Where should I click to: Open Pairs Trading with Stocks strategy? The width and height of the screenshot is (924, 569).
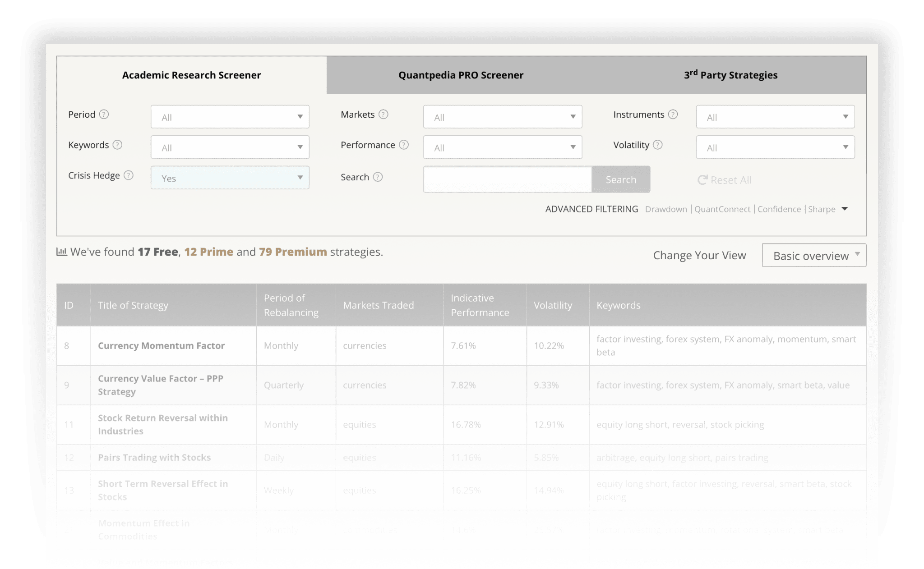click(154, 457)
